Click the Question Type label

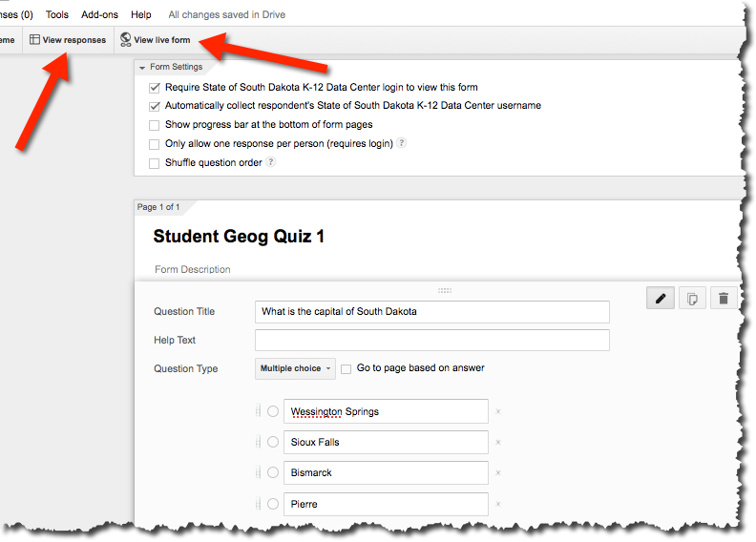click(185, 368)
